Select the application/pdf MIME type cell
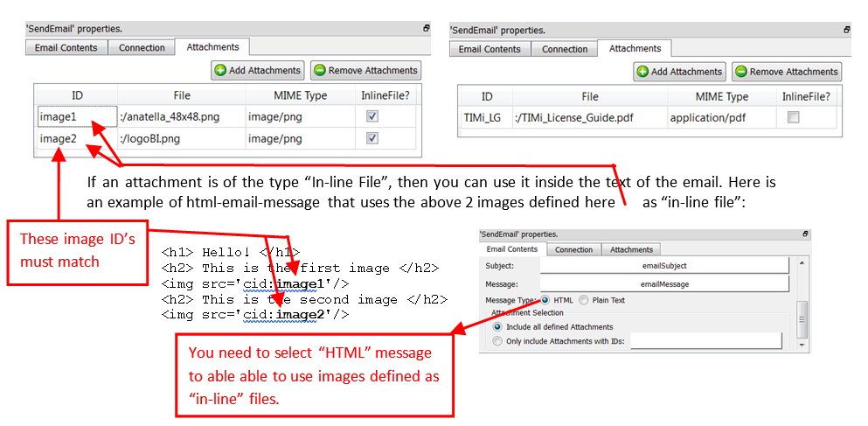The image size is (868, 426). pos(721,117)
